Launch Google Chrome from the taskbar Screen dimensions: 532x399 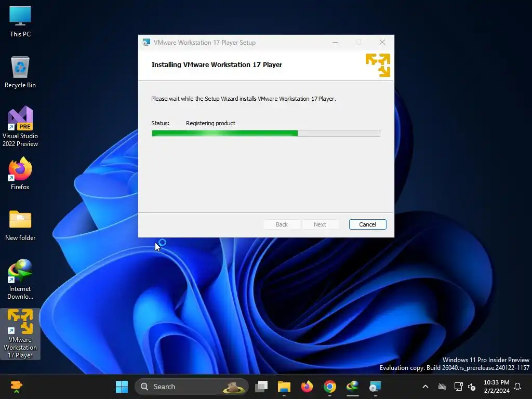click(329, 387)
